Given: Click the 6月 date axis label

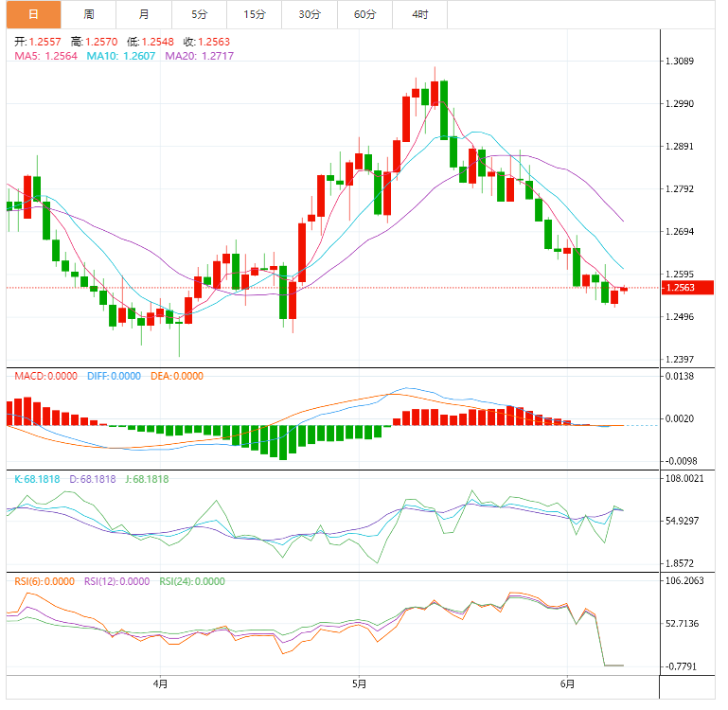Looking at the screenshot, I should [567, 683].
